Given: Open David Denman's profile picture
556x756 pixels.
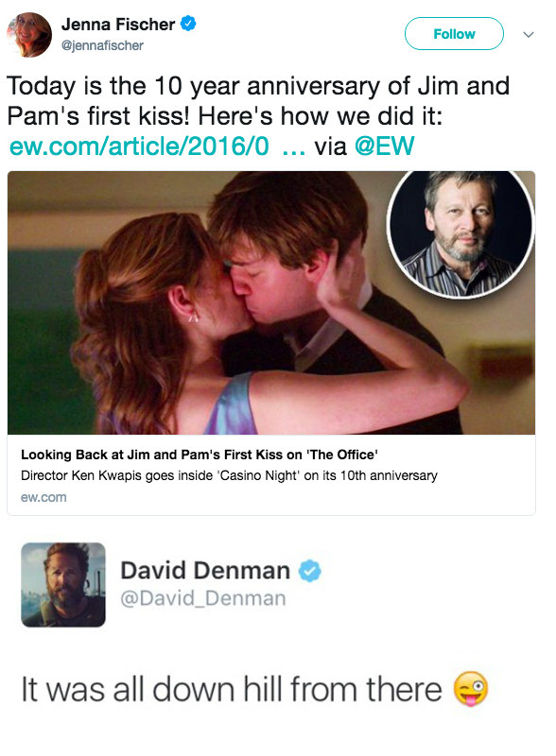Looking at the screenshot, I should [x=63, y=585].
